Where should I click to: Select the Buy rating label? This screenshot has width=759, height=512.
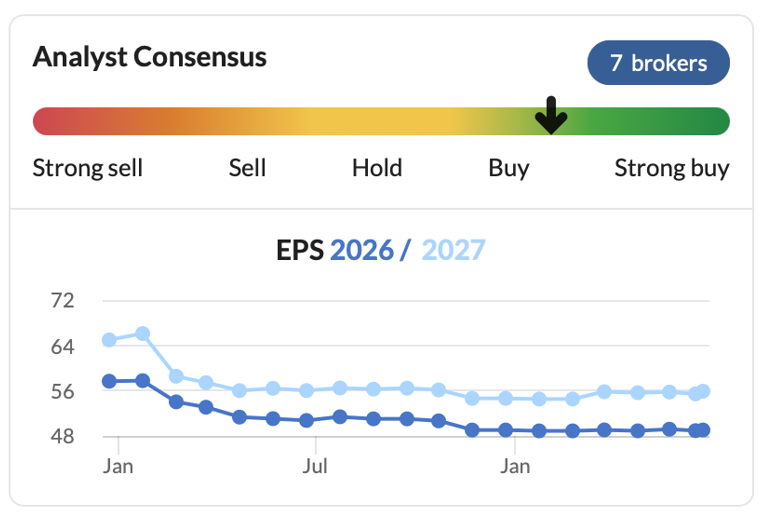click(509, 168)
